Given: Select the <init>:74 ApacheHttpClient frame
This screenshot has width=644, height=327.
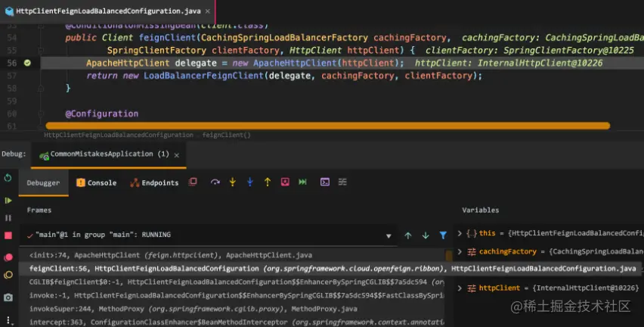Looking at the screenshot, I should [232, 255].
